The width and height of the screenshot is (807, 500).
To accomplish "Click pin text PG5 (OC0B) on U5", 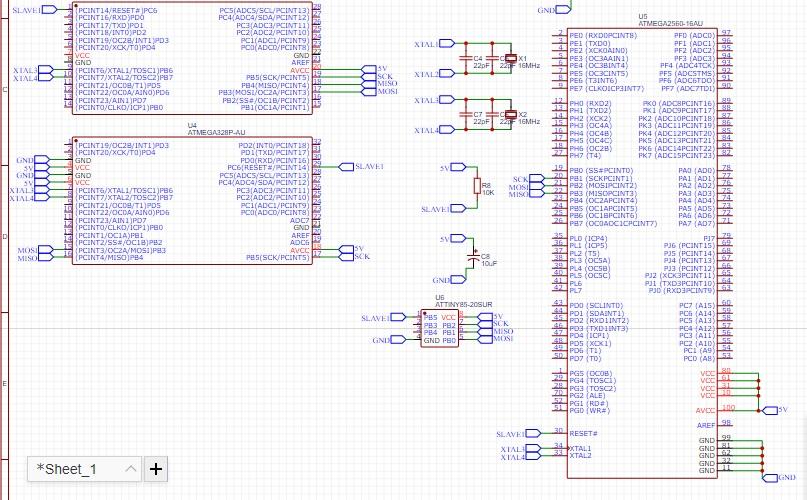I will [590, 373].
